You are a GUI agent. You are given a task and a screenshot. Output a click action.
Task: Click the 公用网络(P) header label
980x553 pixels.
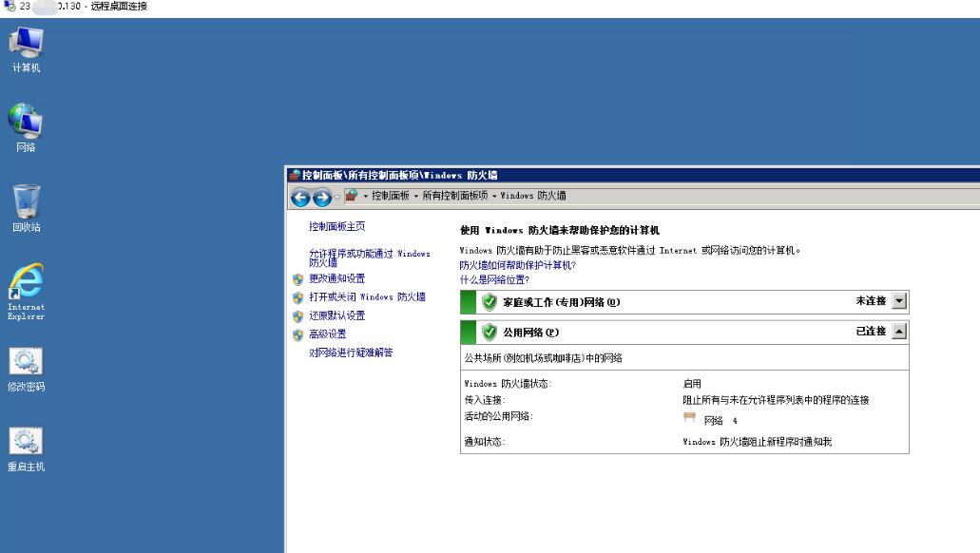coord(530,333)
